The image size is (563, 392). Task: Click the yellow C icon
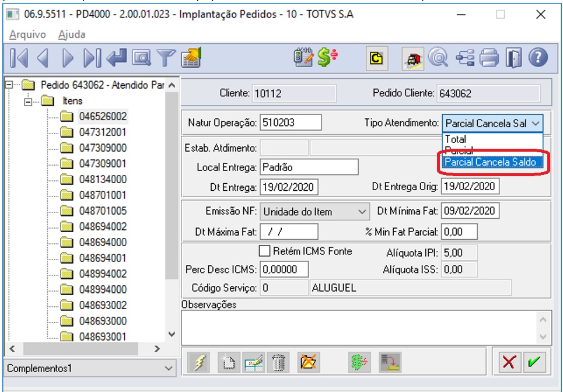[x=376, y=58]
